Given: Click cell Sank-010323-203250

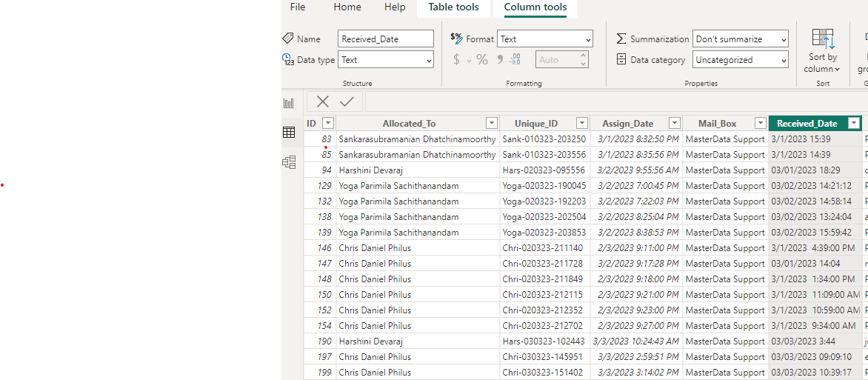Looking at the screenshot, I should tap(544, 139).
